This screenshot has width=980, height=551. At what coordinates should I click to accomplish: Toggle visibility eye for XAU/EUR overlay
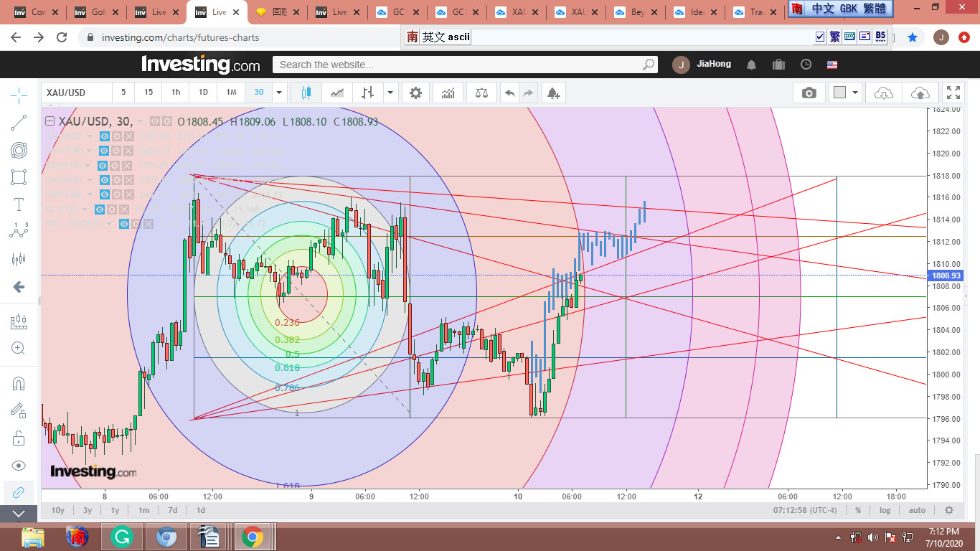pos(104,151)
